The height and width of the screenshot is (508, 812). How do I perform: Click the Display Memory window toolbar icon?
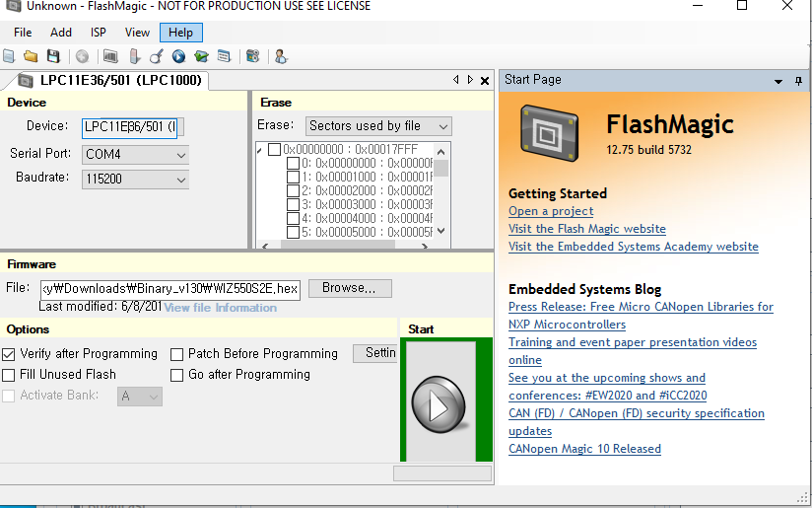pos(224,56)
